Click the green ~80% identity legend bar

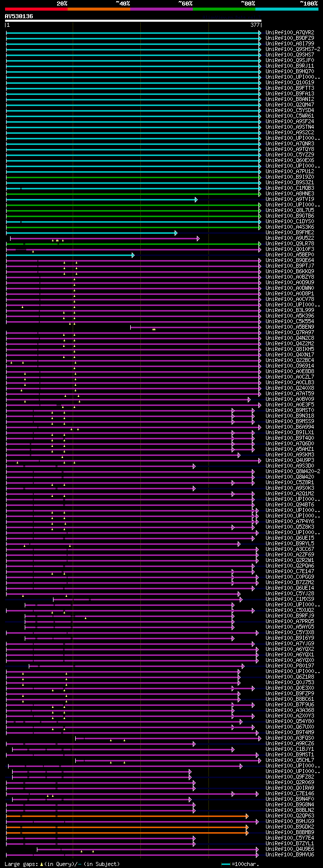[x=224, y=9]
